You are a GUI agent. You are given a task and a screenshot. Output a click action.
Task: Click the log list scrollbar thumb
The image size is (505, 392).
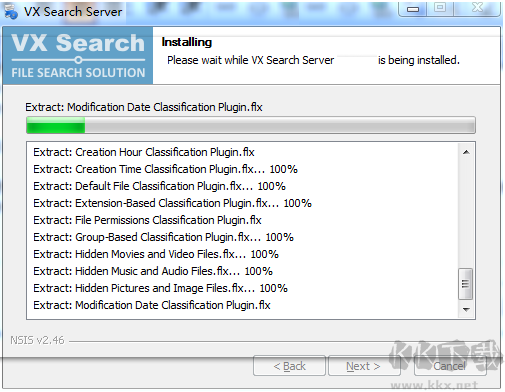point(466,284)
